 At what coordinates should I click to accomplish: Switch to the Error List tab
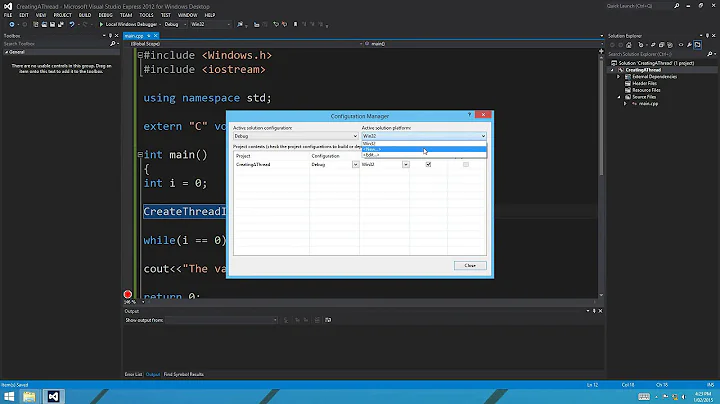(133, 374)
